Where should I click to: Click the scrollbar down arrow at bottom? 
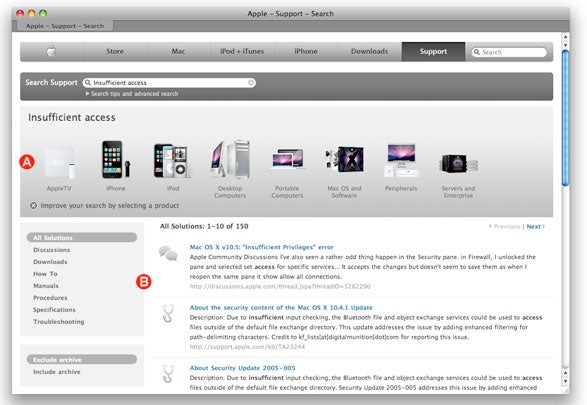click(565, 381)
